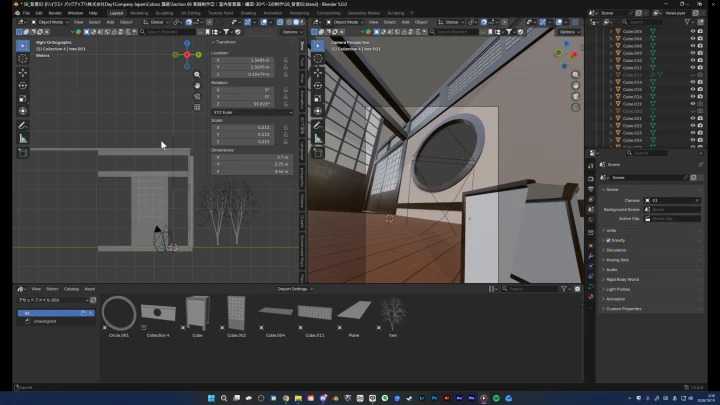Screen dimensions: 720x405
Task: Switch to the Modeling workspace tab
Action: pos(139,13)
